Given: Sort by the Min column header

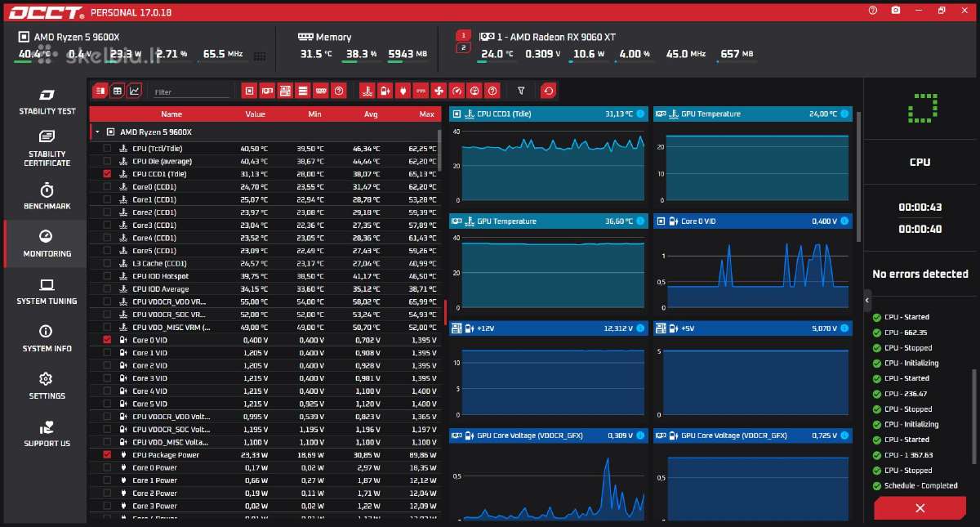Looking at the screenshot, I should tap(314, 114).
